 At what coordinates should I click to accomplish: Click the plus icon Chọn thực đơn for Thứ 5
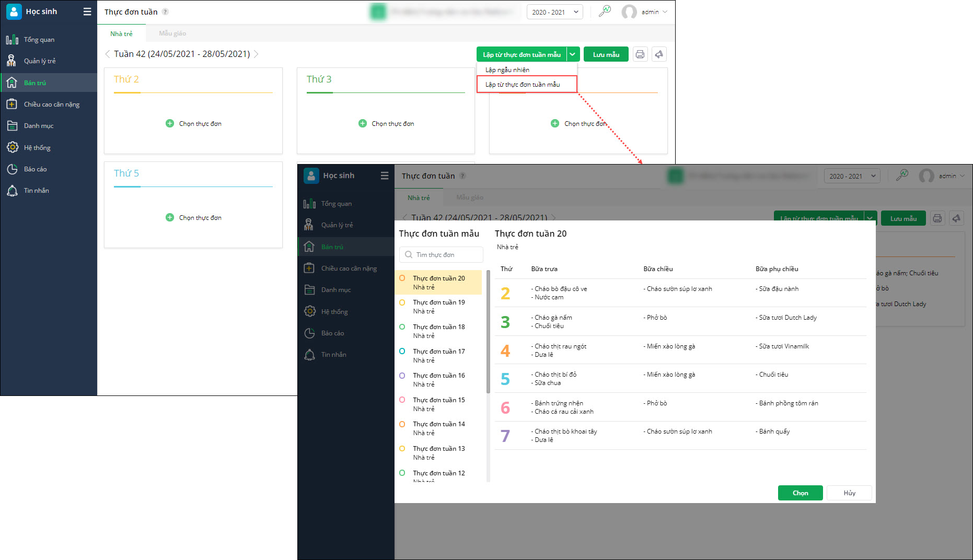click(170, 217)
